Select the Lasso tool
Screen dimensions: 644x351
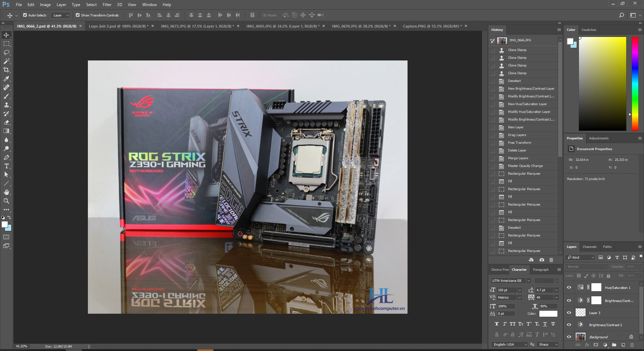coord(6,53)
